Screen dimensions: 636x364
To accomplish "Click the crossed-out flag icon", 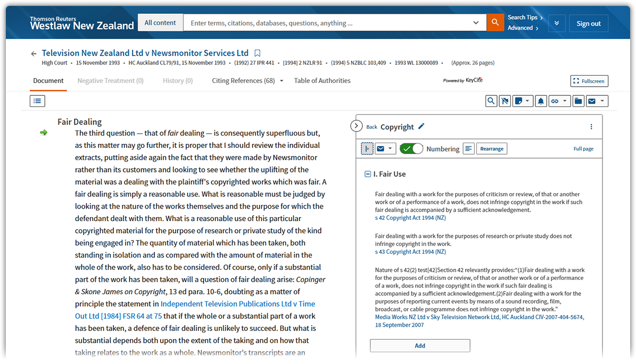I will click(505, 101).
